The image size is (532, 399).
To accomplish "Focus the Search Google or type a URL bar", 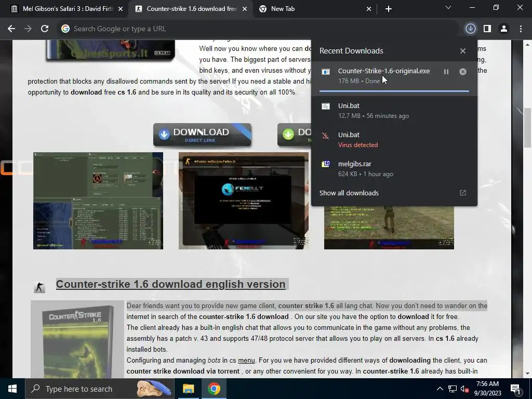I will tap(258, 29).
